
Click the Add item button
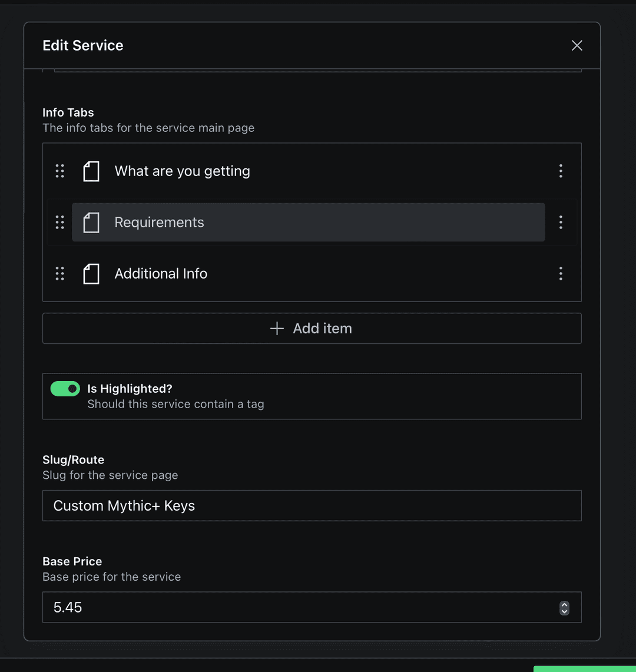click(x=312, y=329)
